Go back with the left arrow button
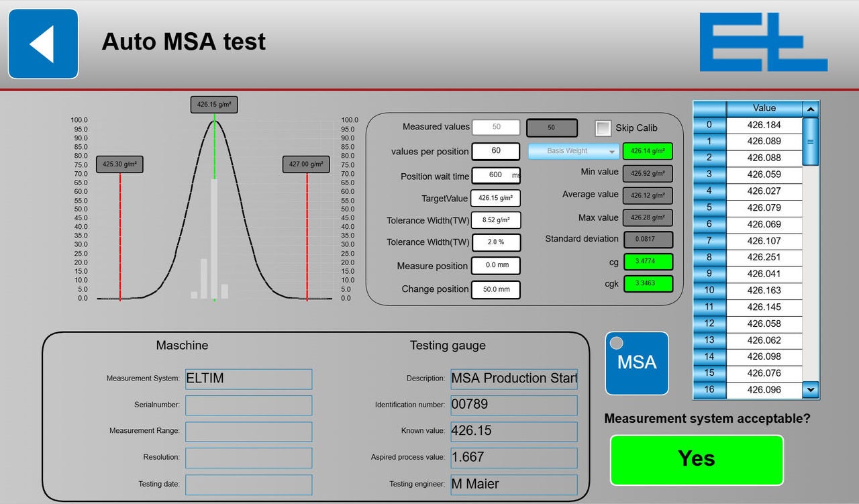The image size is (859, 504). [x=43, y=44]
